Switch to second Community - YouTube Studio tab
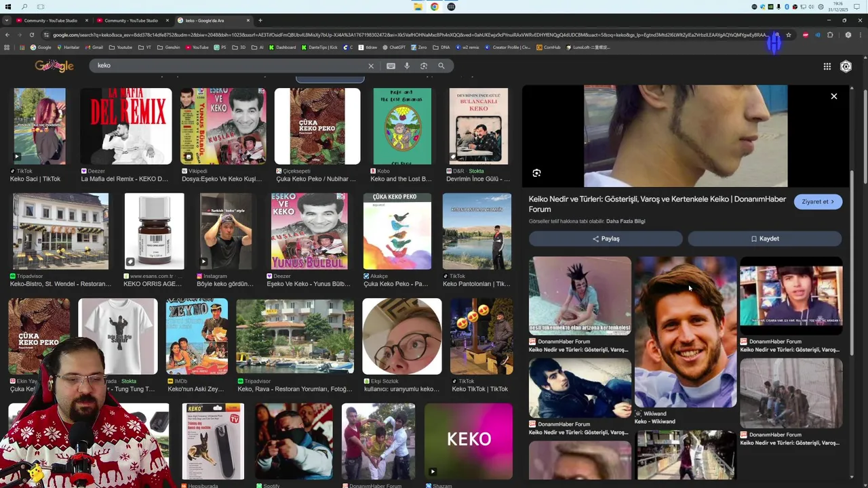The image size is (868, 488). [131, 20]
